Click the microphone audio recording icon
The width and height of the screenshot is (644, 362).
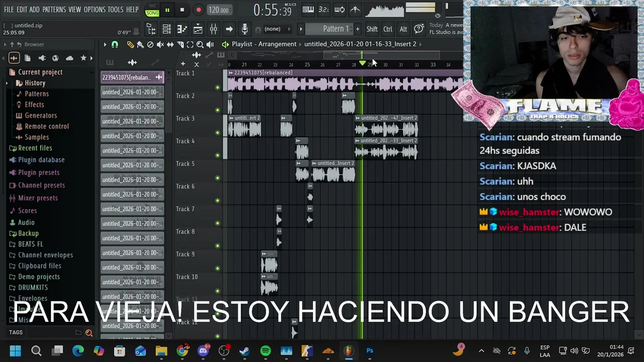(245, 29)
